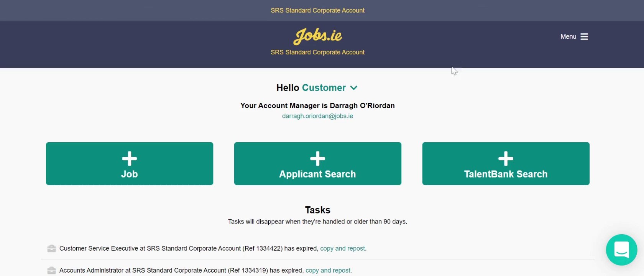Viewport: 644px width, 276px height.
Task: Click briefcase icon beside Customer Service Executive task
Action: 51,249
